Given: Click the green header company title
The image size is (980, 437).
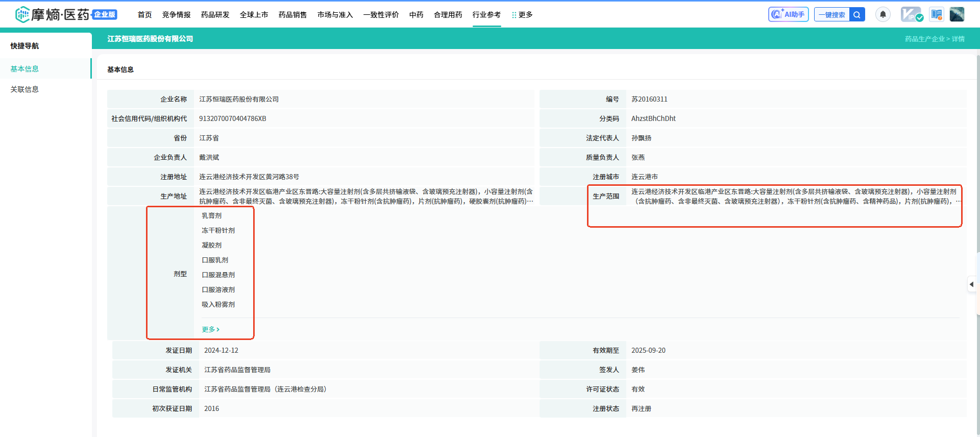Looking at the screenshot, I should pos(150,39).
